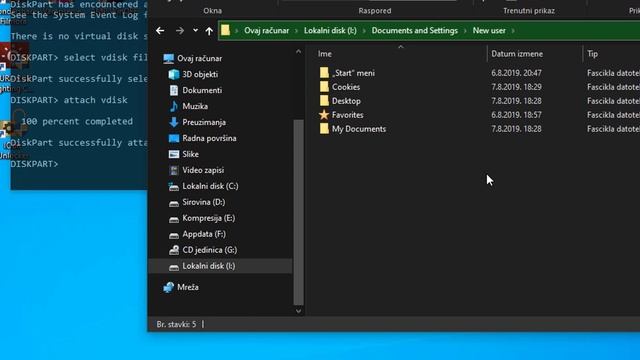Viewport: 640px width, 360px height.
Task: Click the CD jedinica (G:) disc icon
Action: 174,250
